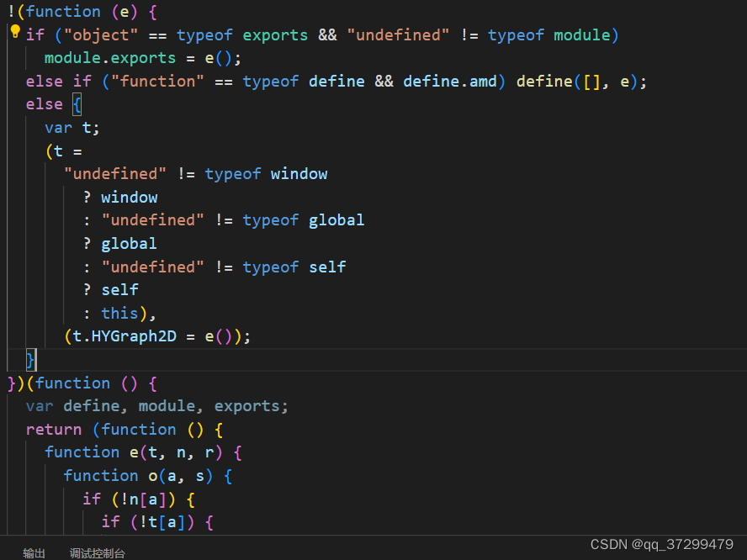Click the word "this" in the ternary
Screen dimensions: 747x560
point(119,314)
